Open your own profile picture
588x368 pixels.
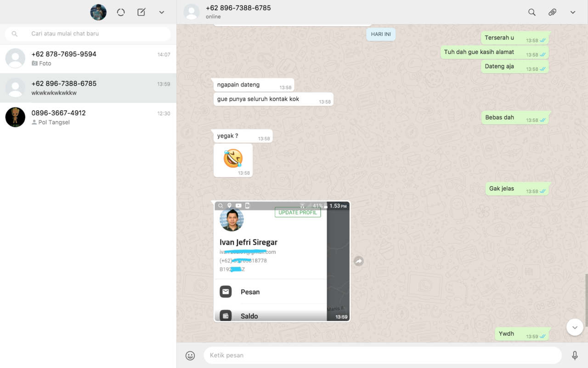[x=98, y=12]
